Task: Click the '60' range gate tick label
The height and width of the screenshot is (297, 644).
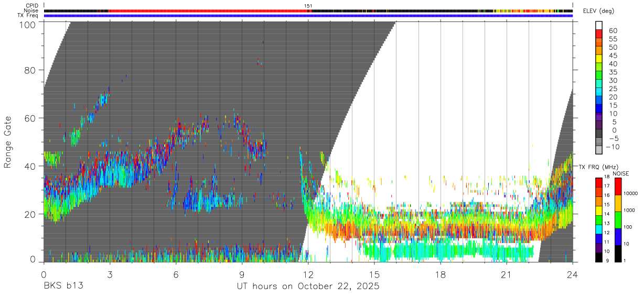Action: (x=30, y=117)
